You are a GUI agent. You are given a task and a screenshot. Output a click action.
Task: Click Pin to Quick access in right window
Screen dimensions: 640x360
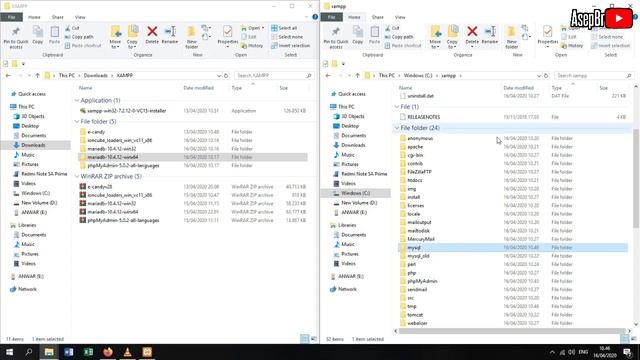click(x=336, y=38)
